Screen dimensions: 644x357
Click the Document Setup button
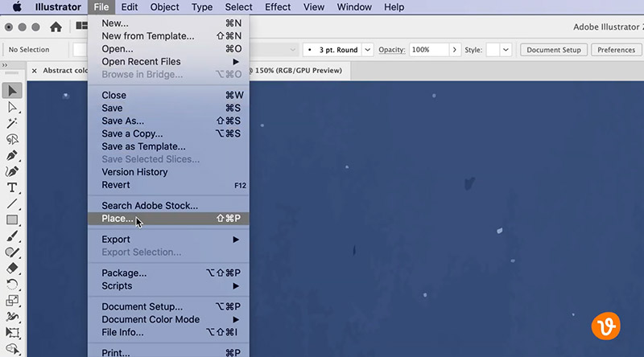(x=554, y=50)
